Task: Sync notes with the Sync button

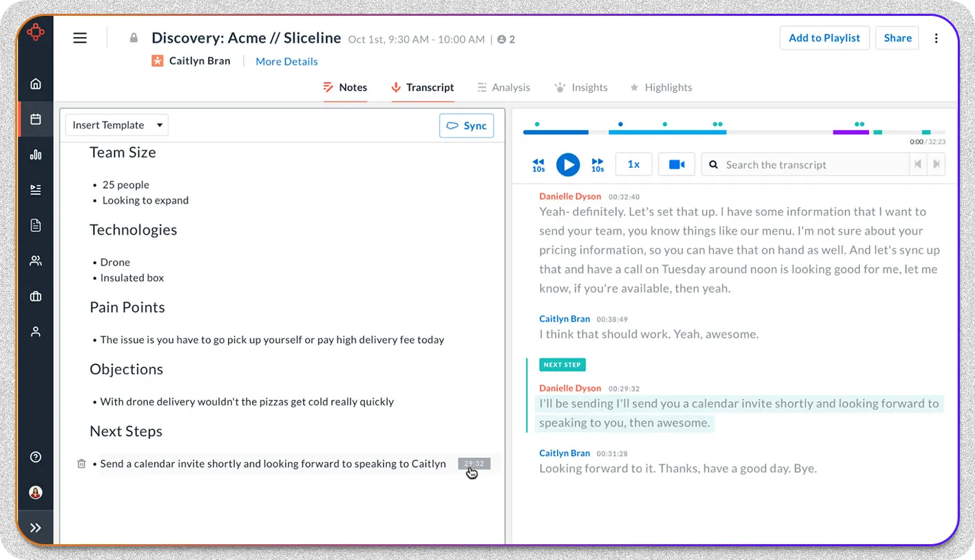Action: pos(467,125)
